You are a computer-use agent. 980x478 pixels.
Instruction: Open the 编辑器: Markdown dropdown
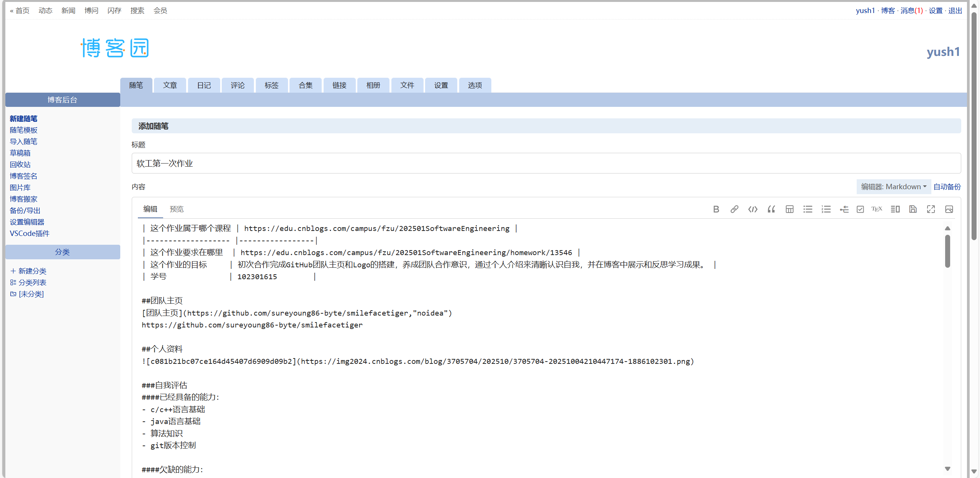(x=893, y=187)
